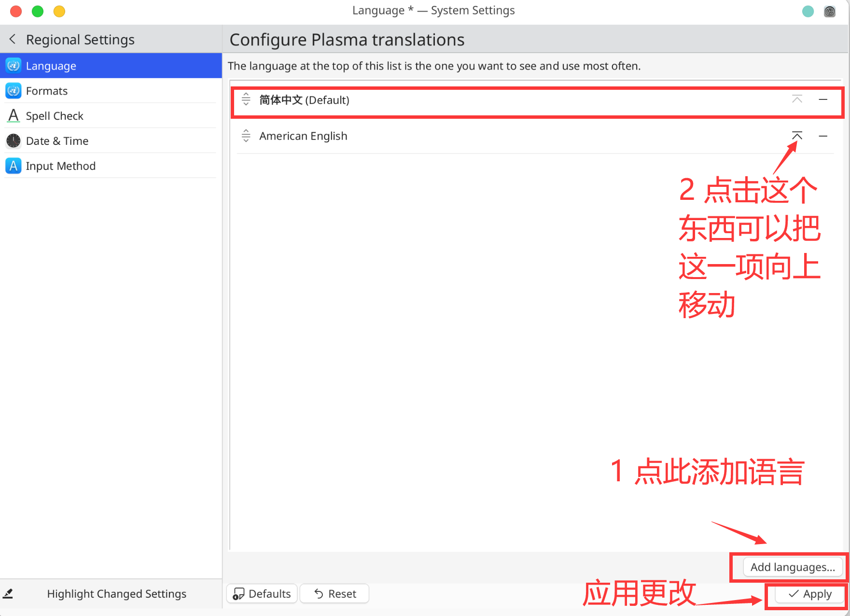Click the yellow window button in title bar
The image size is (850, 616).
click(x=59, y=11)
